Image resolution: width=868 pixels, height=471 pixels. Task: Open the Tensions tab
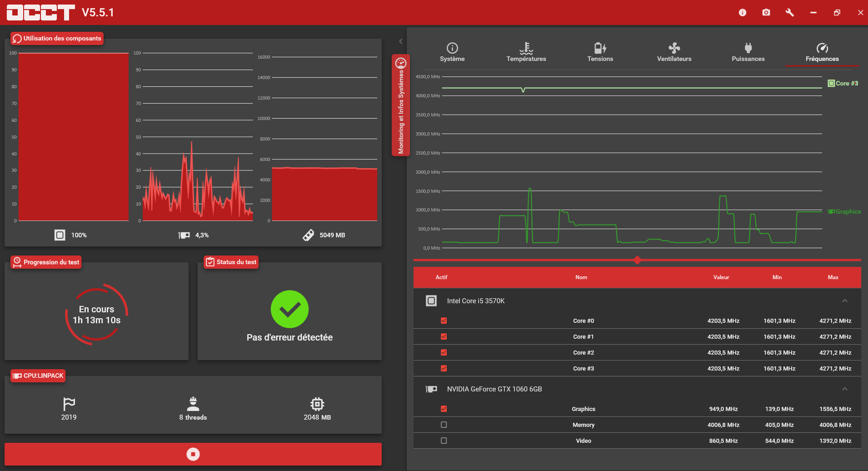pos(600,53)
